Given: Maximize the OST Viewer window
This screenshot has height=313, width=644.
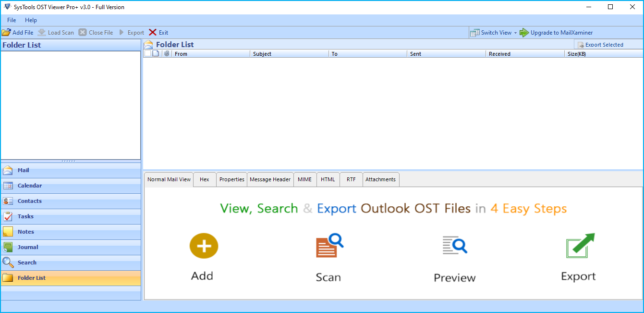Looking at the screenshot, I should [610, 7].
